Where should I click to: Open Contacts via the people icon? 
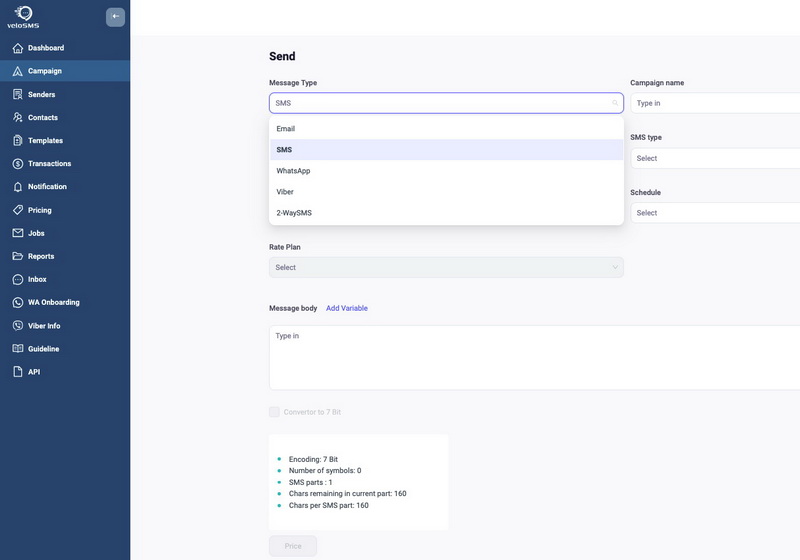click(x=18, y=117)
